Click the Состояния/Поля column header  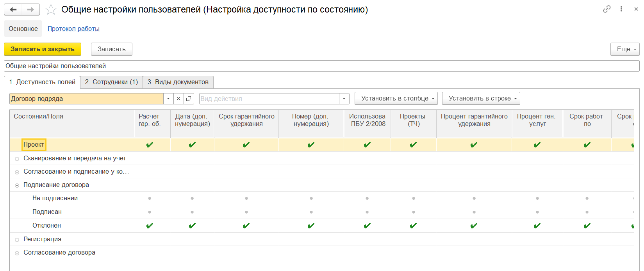(x=72, y=124)
